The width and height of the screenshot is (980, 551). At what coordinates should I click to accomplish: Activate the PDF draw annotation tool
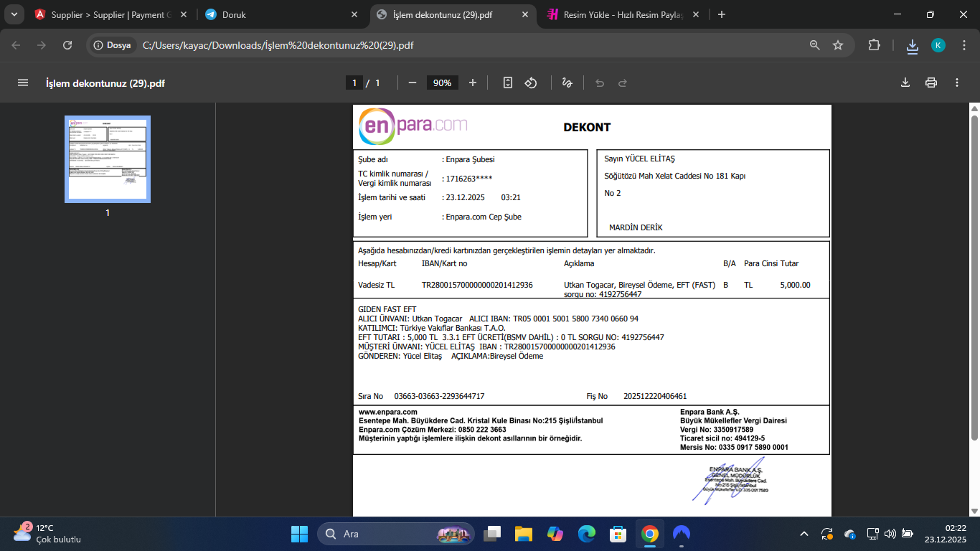(567, 83)
